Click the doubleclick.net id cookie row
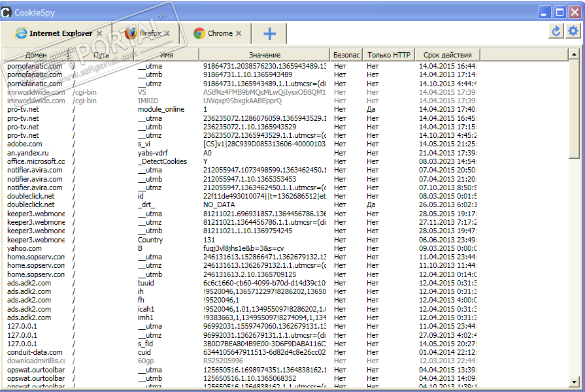The width and height of the screenshot is (585, 392). (241, 196)
